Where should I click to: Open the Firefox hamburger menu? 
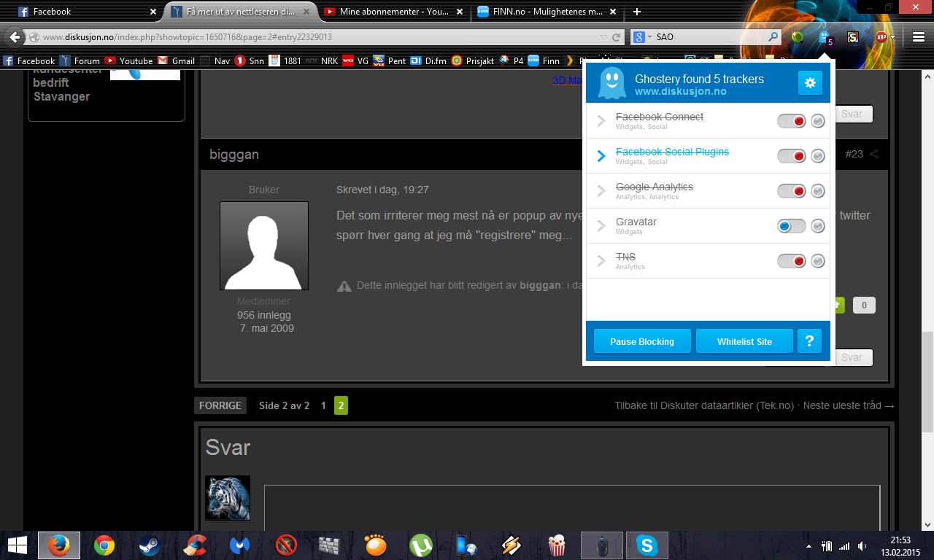click(918, 37)
